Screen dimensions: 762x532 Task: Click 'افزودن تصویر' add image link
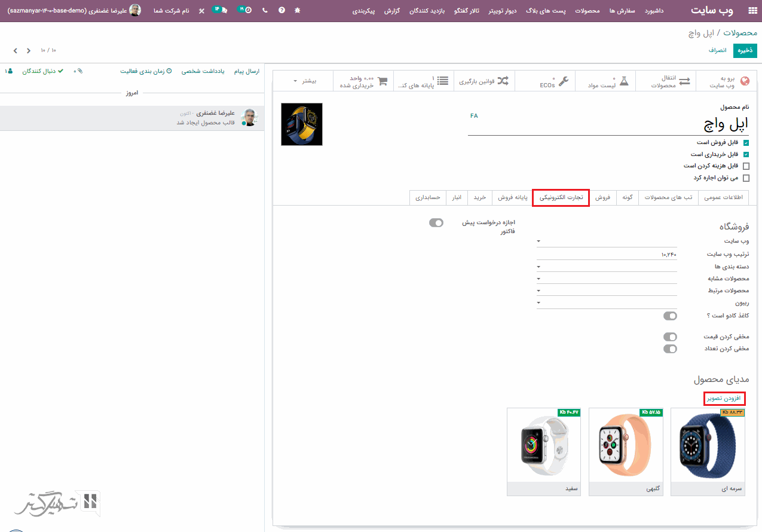point(724,399)
